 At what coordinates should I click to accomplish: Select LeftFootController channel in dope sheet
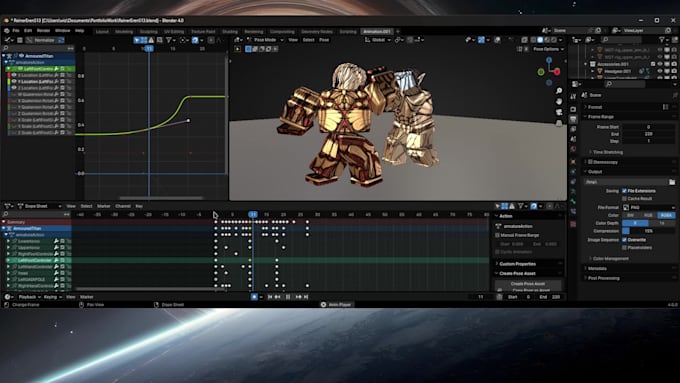tap(34, 260)
